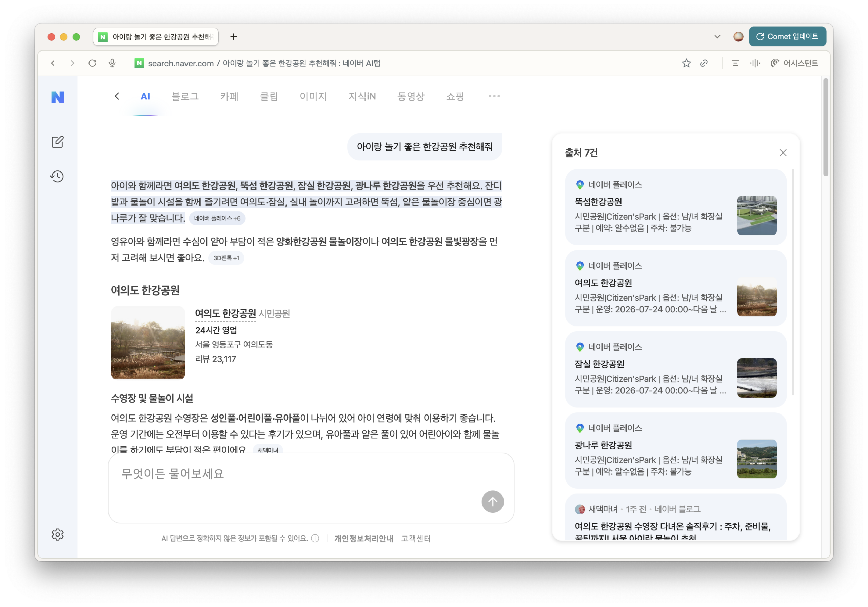Screen dimensions: 868x607
Task: Expand the tab list chevron in title bar
Action: point(717,37)
